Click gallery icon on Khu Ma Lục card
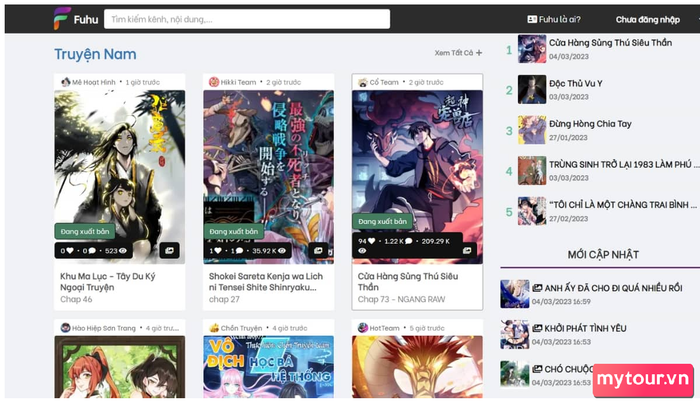 click(x=170, y=251)
